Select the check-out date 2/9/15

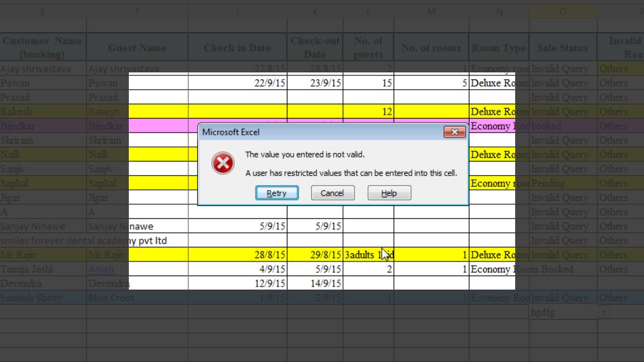tap(315, 298)
